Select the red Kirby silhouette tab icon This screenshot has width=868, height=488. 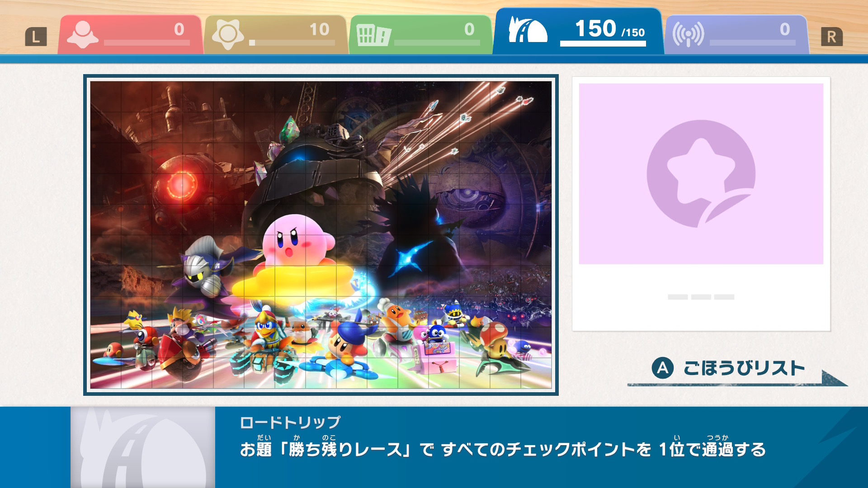(x=83, y=35)
